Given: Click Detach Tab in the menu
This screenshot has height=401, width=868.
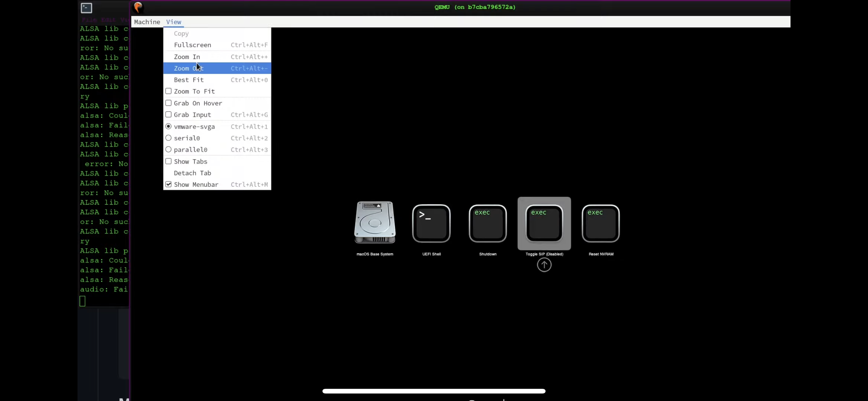Looking at the screenshot, I should (x=192, y=173).
